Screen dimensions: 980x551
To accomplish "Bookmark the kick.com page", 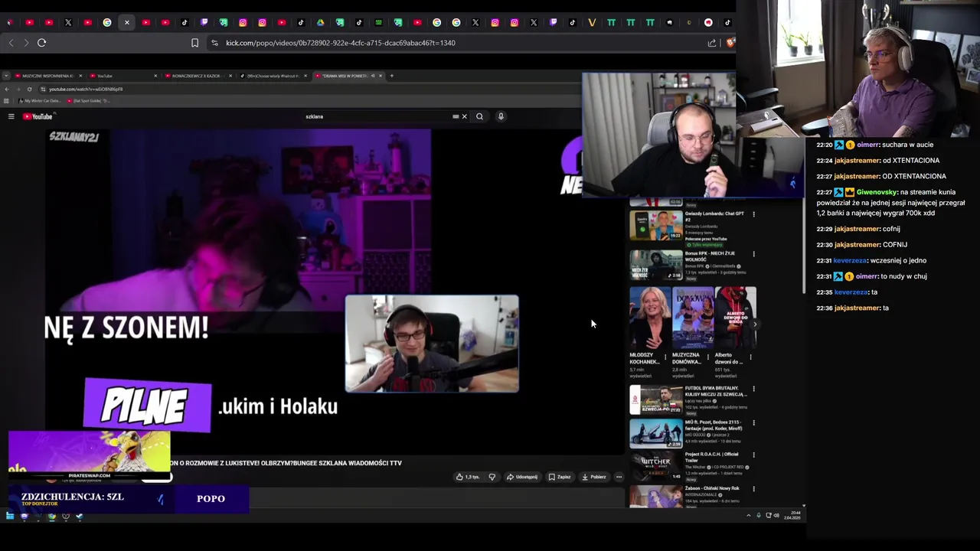I will pos(194,43).
